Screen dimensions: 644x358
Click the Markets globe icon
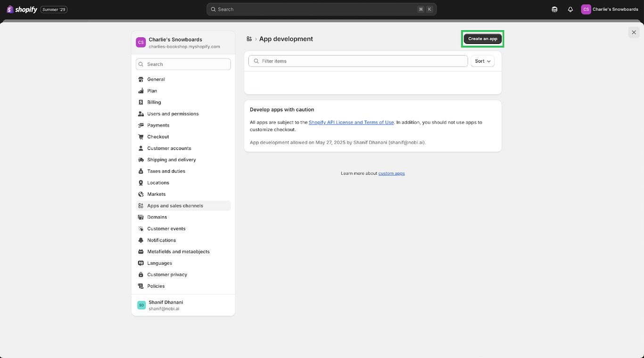pos(140,194)
